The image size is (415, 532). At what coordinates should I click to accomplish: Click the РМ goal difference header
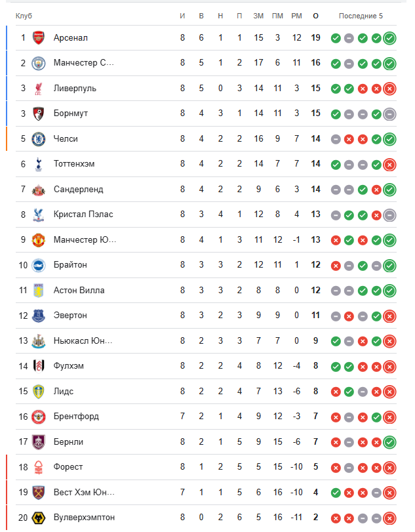coord(296,16)
